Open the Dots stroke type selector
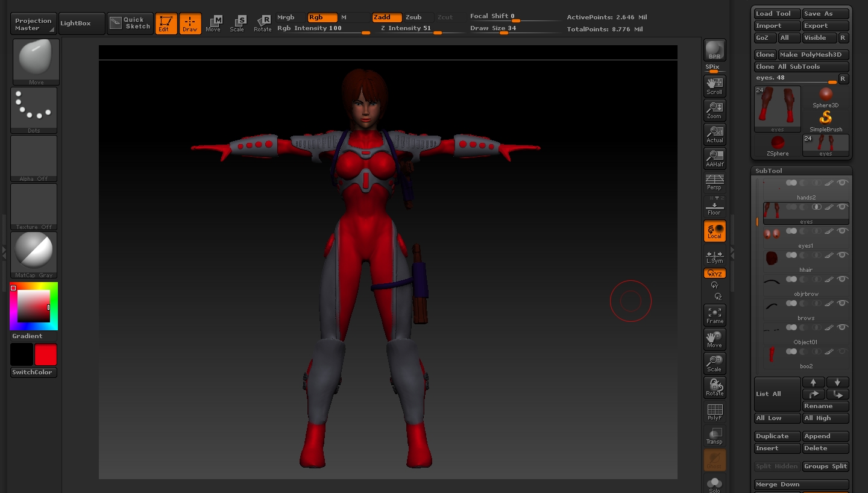Image resolution: width=868 pixels, height=493 pixels. [34, 110]
